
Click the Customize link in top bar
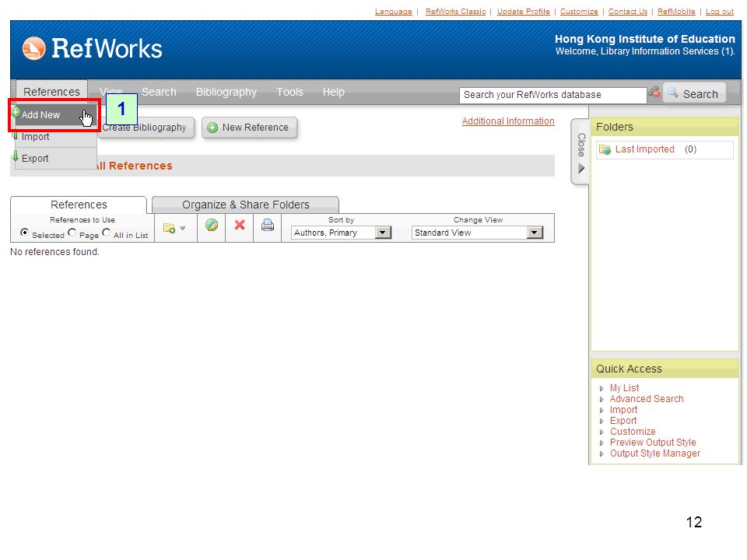579,12
